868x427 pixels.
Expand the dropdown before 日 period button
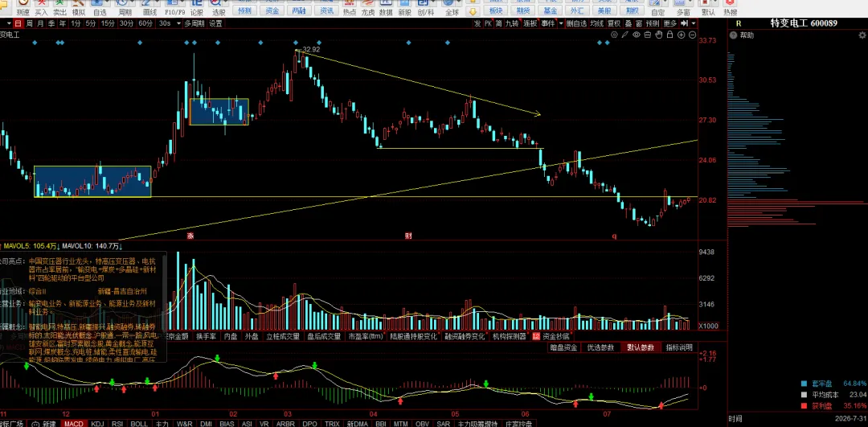pos(8,23)
